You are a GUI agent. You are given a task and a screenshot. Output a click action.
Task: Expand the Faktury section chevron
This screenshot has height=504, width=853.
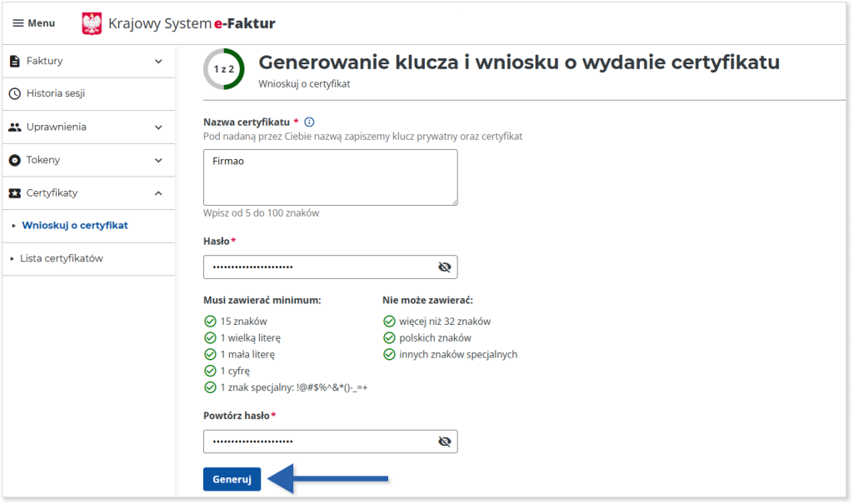pos(158,61)
